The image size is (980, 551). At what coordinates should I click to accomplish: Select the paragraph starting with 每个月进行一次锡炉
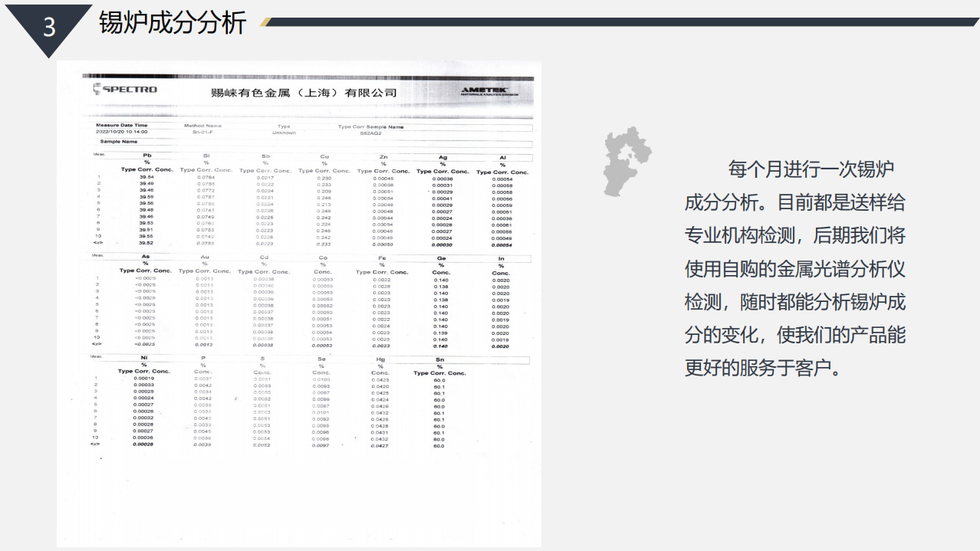(794, 268)
